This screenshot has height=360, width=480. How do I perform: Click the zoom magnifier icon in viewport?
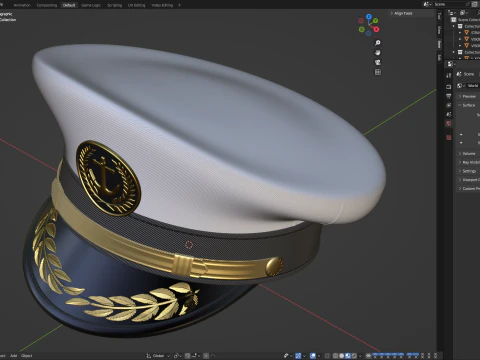pos(378,43)
